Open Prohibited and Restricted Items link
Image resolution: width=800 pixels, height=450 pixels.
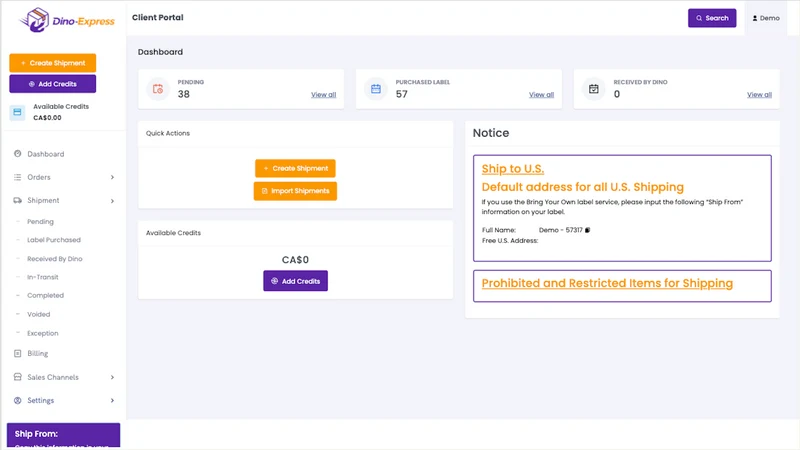(607, 283)
